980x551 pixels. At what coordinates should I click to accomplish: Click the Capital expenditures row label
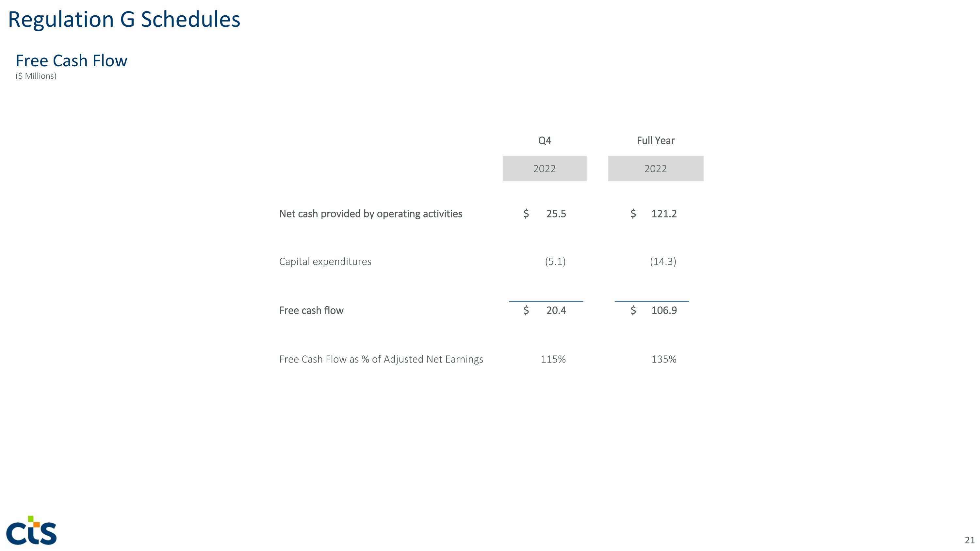(325, 262)
